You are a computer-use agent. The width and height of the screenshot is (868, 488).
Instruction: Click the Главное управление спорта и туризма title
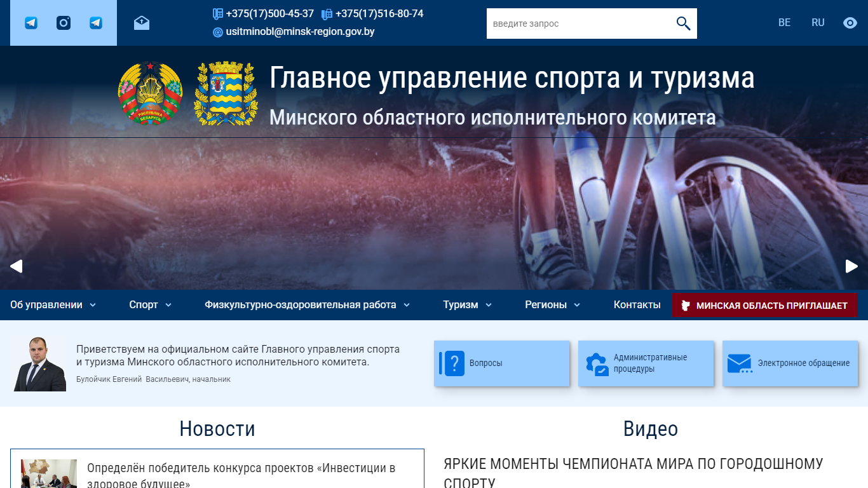(x=512, y=78)
